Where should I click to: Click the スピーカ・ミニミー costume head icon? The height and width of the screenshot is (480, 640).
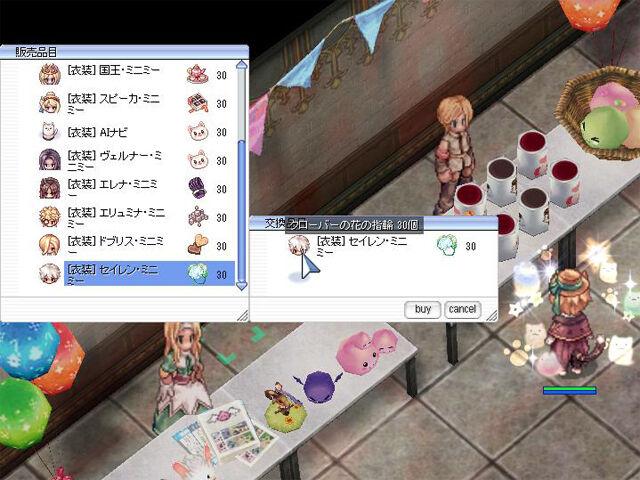[x=50, y=103]
